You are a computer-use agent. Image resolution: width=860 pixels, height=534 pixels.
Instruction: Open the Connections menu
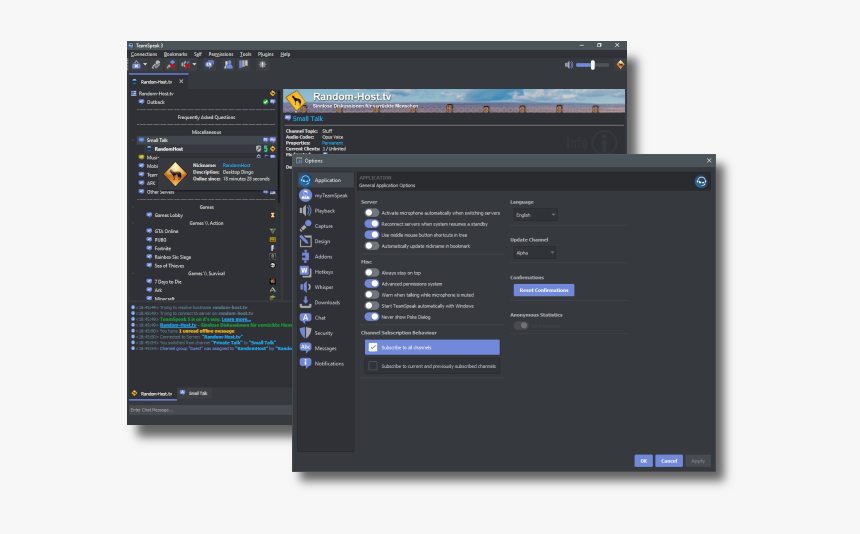(144, 54)
